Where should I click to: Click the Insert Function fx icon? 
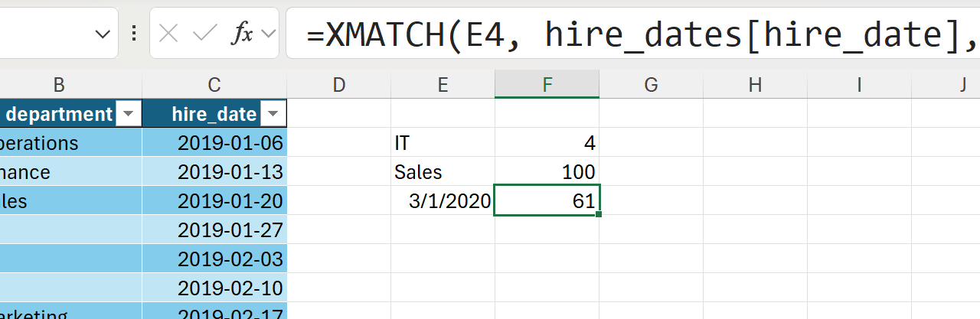coord(243,34)
